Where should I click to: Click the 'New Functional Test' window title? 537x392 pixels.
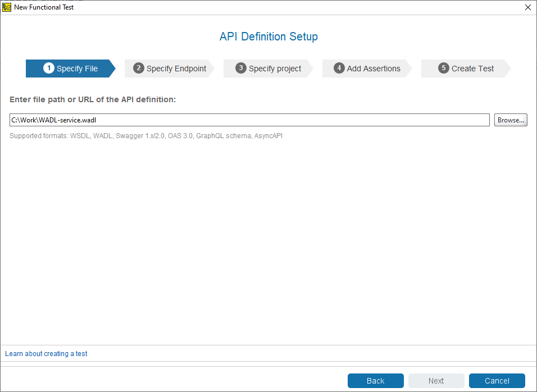[44, 7]
